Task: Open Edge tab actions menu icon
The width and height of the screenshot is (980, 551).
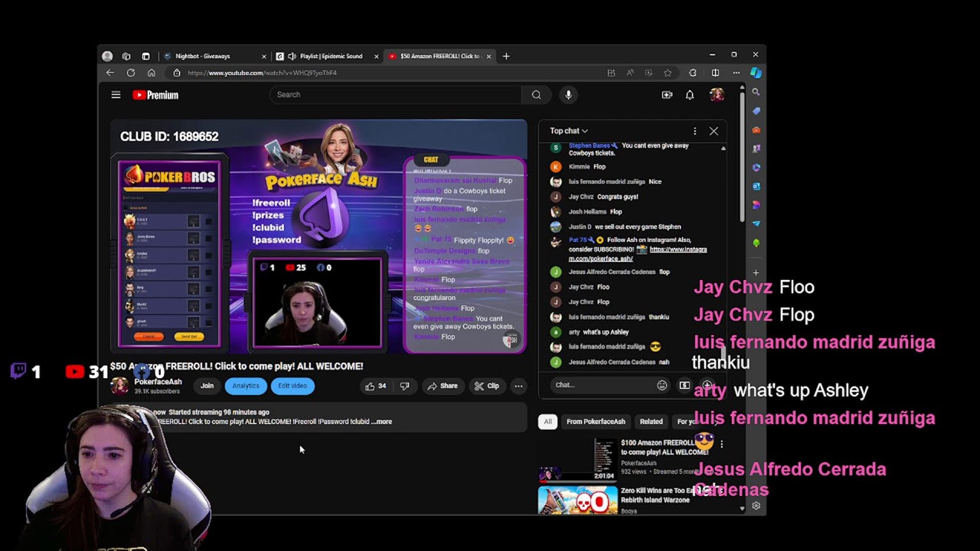Action: point(145,56)
